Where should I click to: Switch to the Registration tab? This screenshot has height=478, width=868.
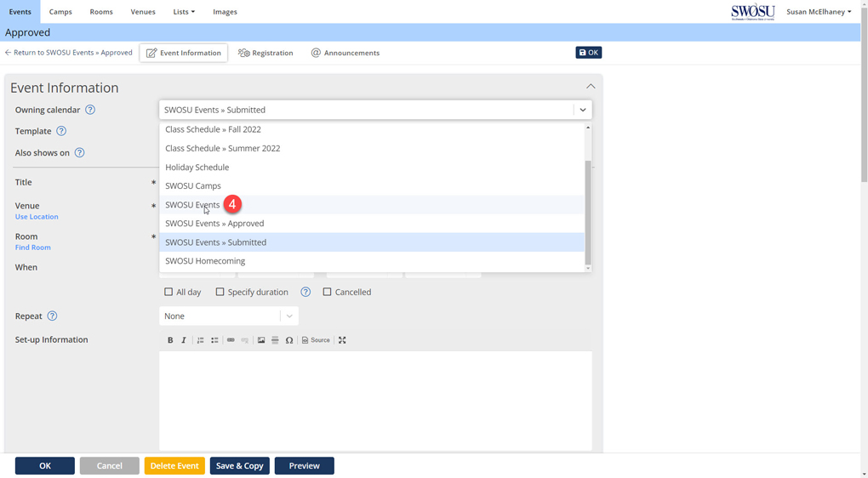[266, 53]
